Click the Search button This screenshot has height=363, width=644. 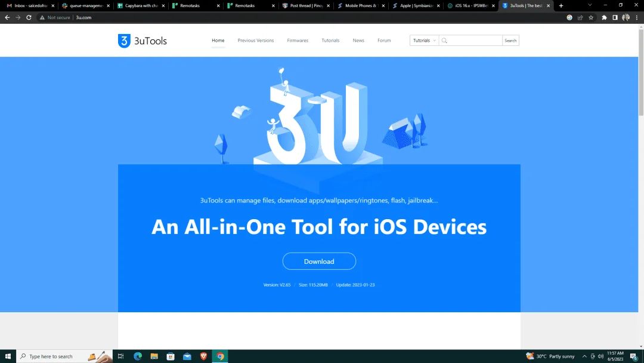click(510, 40)
